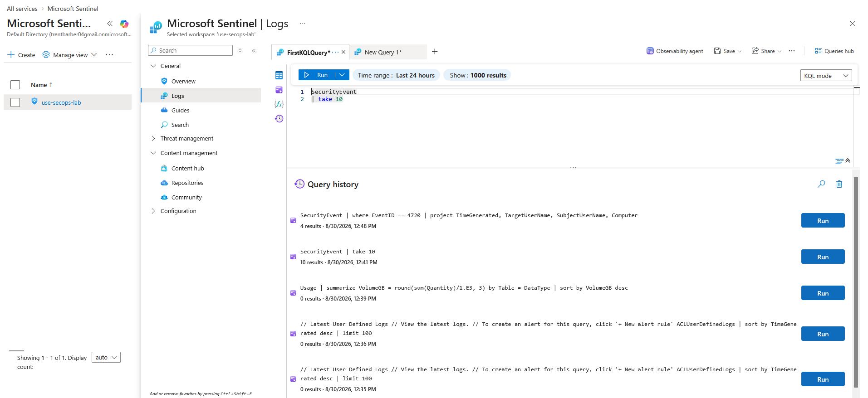
Task: Open the ellipsis menu next to Logs title
Action: click(303, 24)
